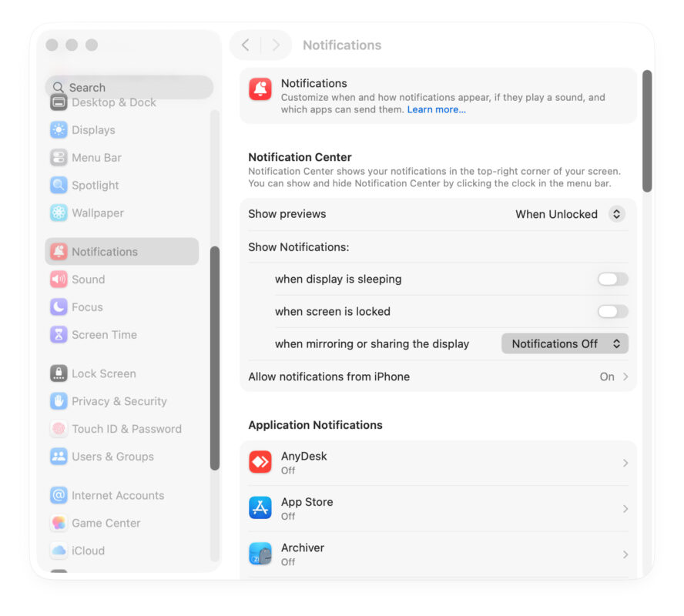Select Lock Screen in sidebar
Screen dimensions: 684x616
(x=103, y=373)
